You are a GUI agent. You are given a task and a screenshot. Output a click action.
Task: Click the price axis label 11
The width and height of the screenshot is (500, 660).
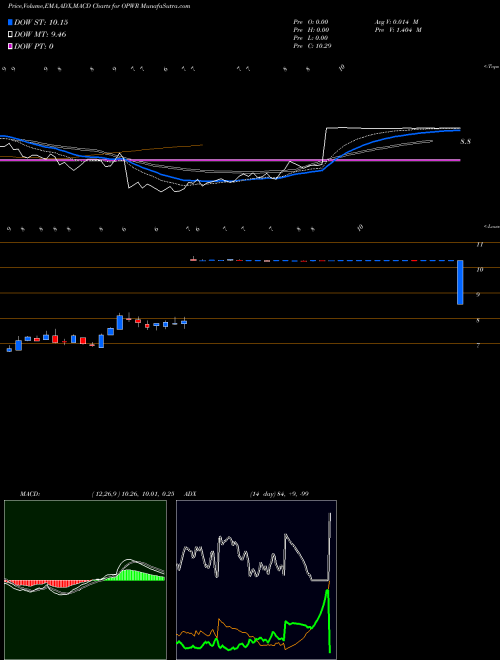479,245
